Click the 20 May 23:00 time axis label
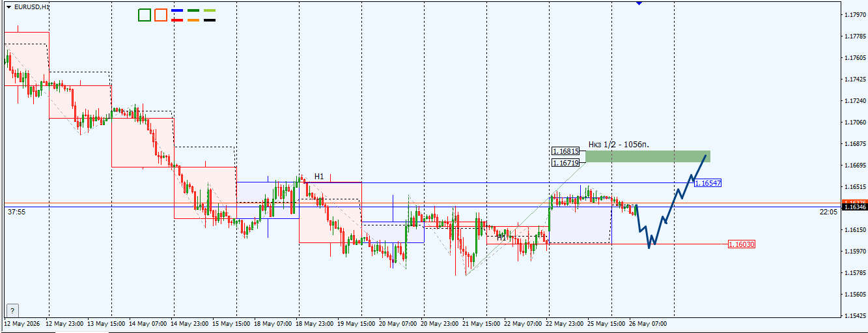Screen dimensions: 868x333 [440, 323]
